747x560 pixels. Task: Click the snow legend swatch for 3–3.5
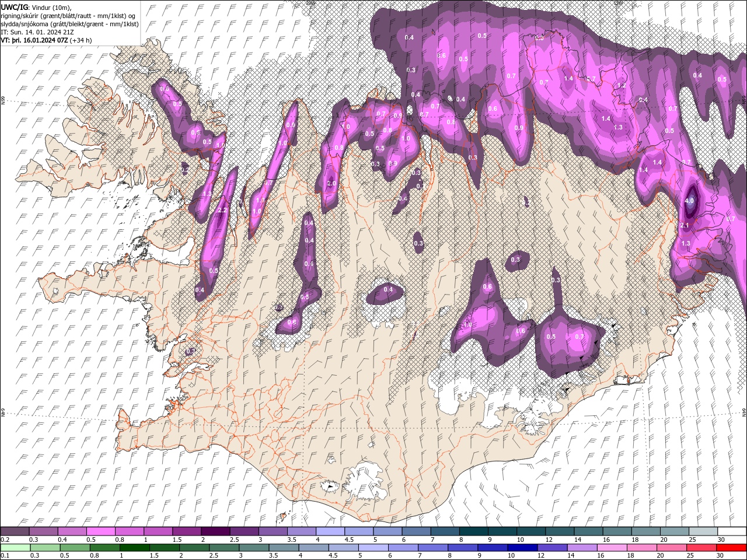(x=272, y=531)
